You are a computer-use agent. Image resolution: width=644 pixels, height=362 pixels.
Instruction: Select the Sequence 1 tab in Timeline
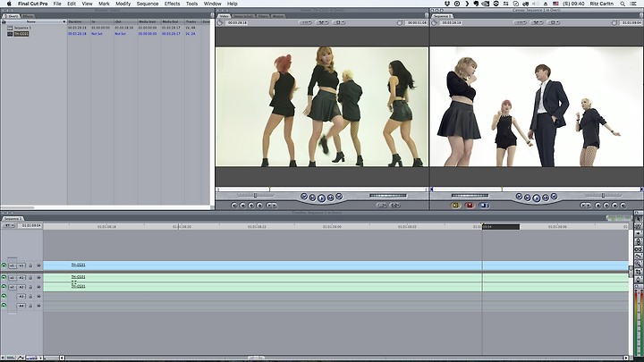coord(13,219)
